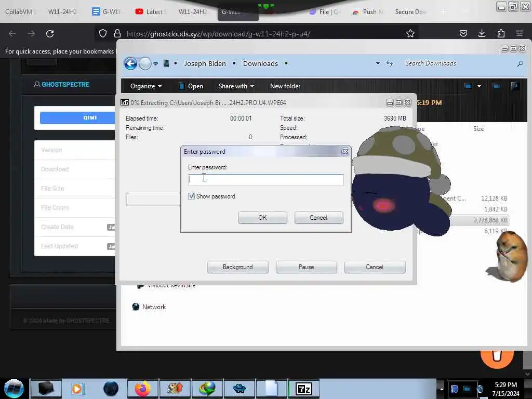Viewport: 532px width, 399px height.
Task: Open Firefox from the taskbar
Action: (x=142, y=389)
